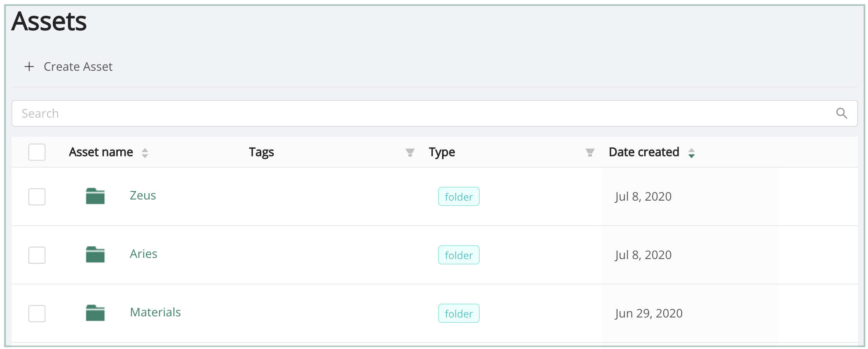Image resolution: width=868 pixels, height=349 pixels.
Task: Select the Zeus row checkbox
Action: (x=37, y=197)
